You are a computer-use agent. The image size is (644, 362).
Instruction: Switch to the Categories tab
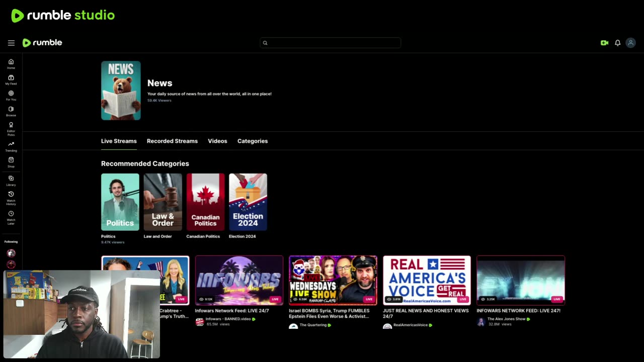tap(253, 141)
